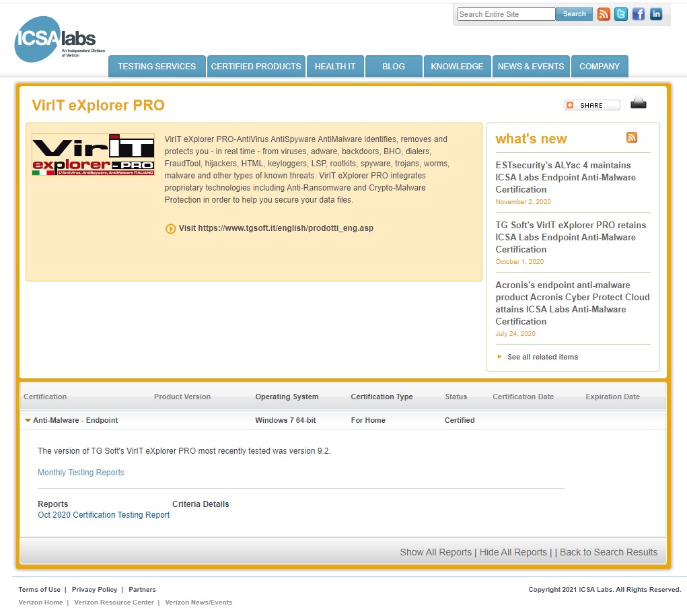Open Oct 2020 Certification Testing Report
This screenshot has height=616, width=687.
(x=104, y=515)
